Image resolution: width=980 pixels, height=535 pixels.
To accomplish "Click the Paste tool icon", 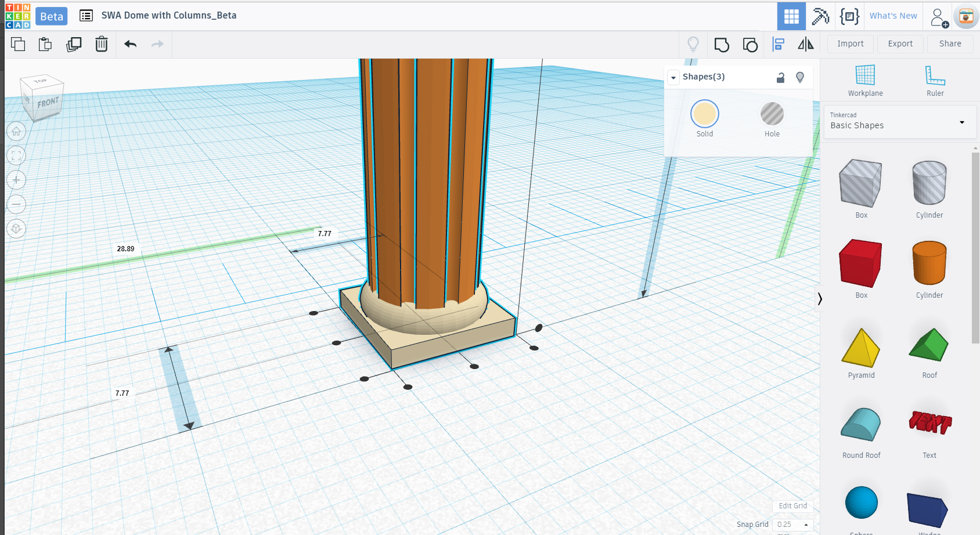I will 45,44.
